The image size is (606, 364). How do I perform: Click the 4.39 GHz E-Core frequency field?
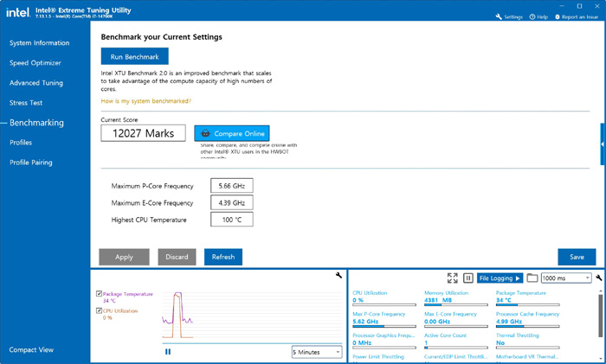coord(232,202)
